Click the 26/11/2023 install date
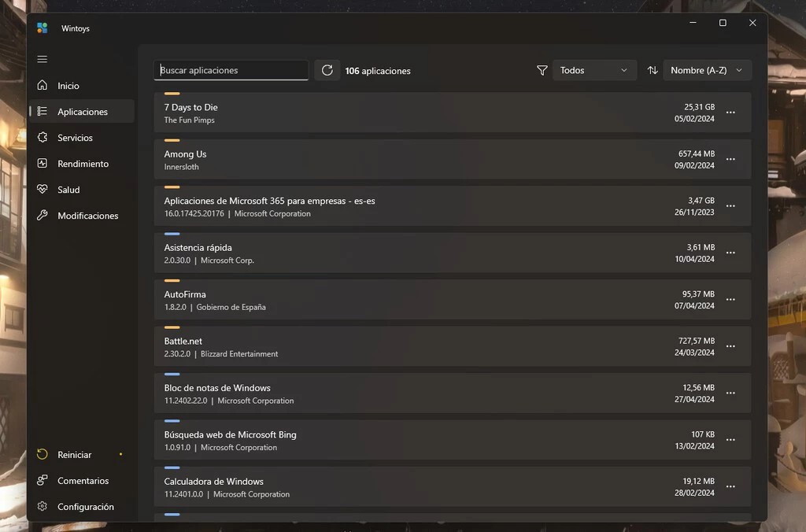Image resolution: width=806 pixels, height=532 pixels. pos(694,212)
